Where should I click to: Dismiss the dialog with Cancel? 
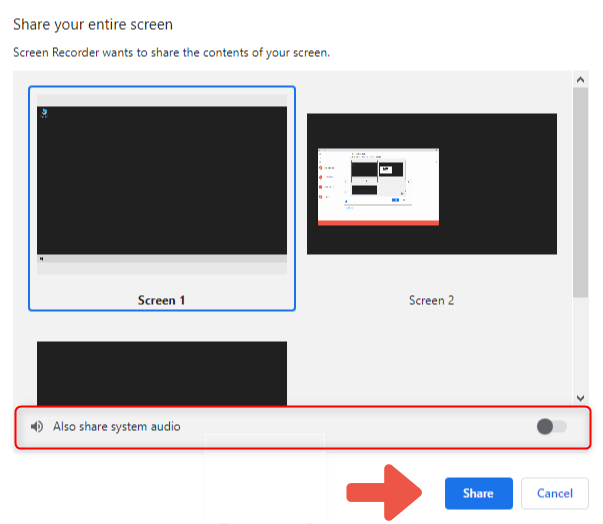(x=554, y=493)
